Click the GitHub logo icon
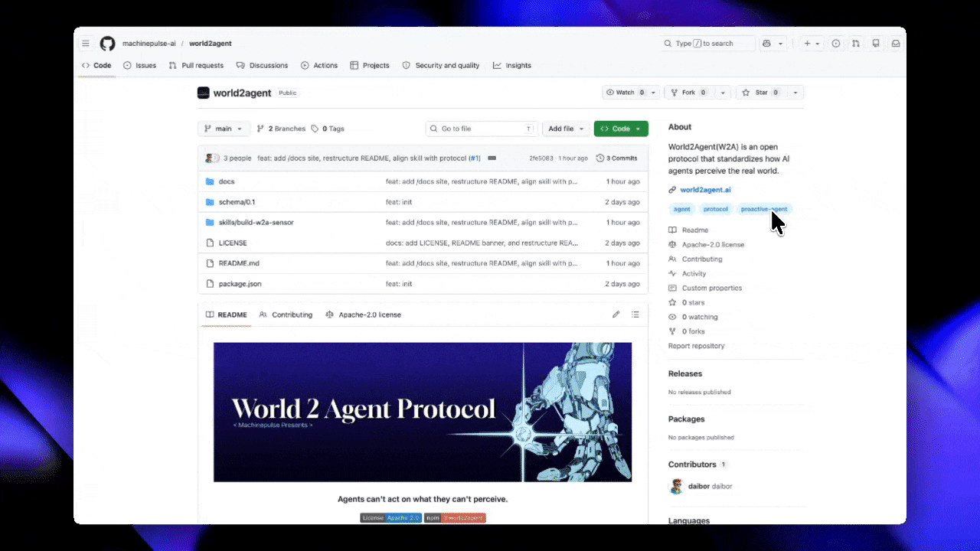Image resolution: width=980 pixels, height=551 pixels. 107,44
